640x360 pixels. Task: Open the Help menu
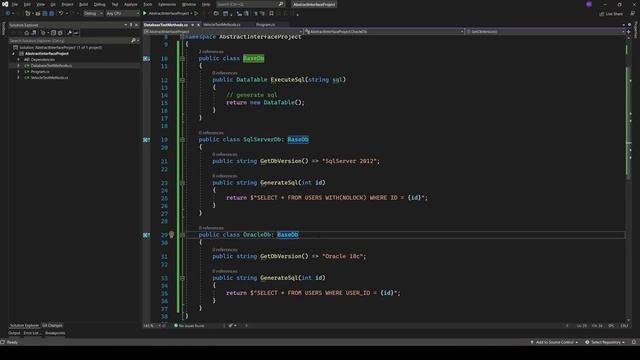206,4
